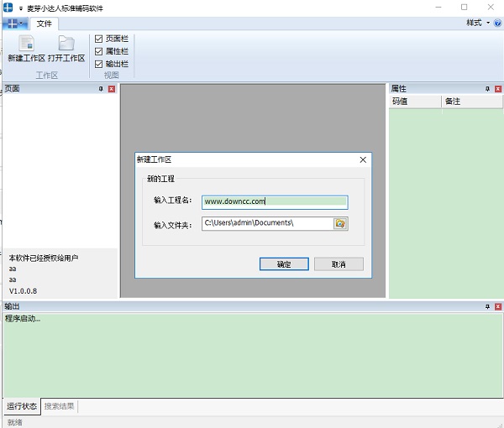Switch to the 运行状态 tab
The height and width of the screenshot is (428, 504).
[22, 406]
